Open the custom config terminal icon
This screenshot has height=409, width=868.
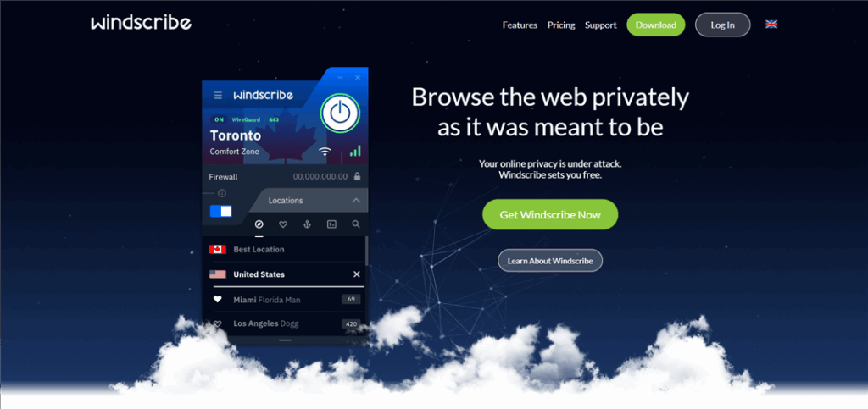pos(331,224)
